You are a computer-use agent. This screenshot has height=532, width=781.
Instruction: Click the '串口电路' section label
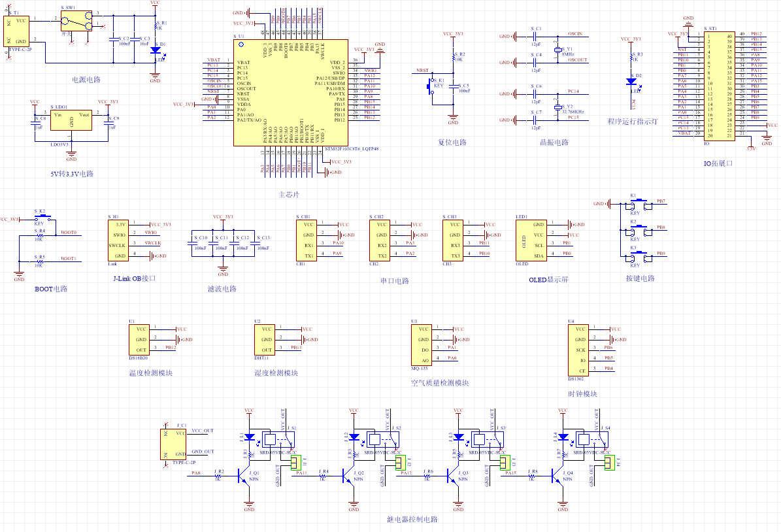395,281
